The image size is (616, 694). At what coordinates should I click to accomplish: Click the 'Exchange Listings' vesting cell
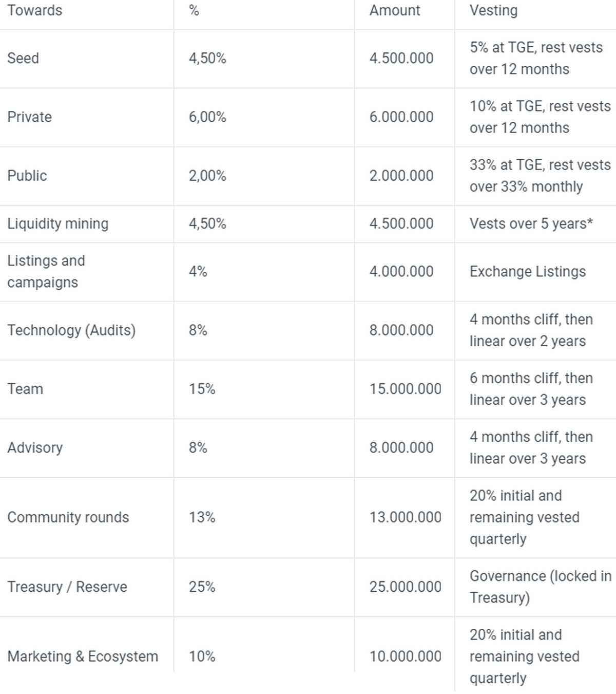[528, 271]
